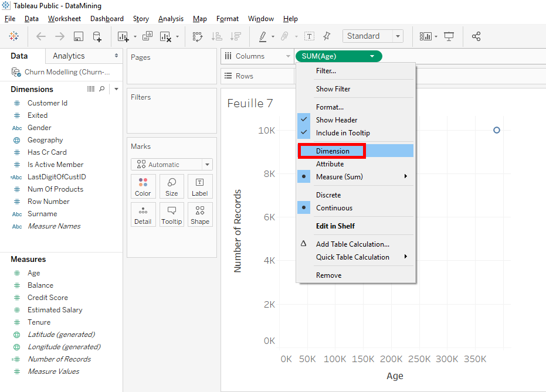Open the Analysis menu
This screenshot has width=546, height=392.
(171, 18)
